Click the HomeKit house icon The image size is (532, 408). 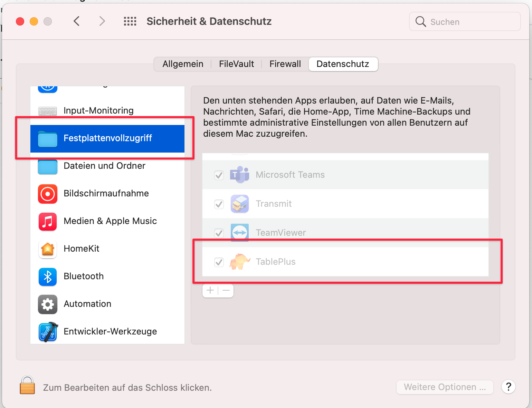pos(48,249)
